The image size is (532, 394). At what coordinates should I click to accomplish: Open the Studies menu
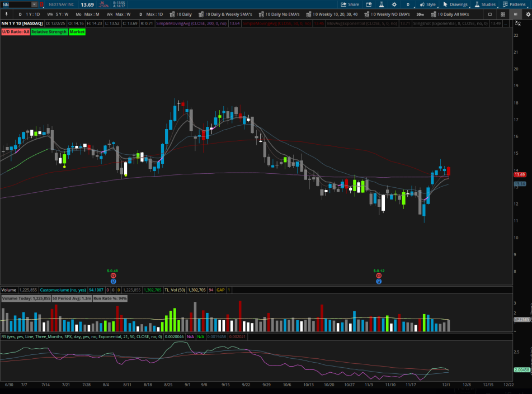pos(485,4)
